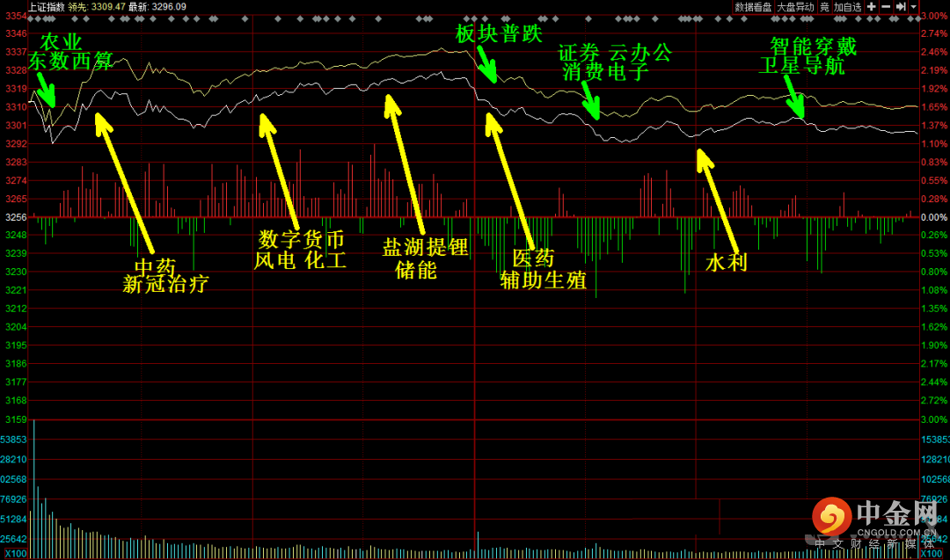Click the 0.00% percent axis label
The height and width of the screenshot is (560, 950).
click(x=933, y=217)
